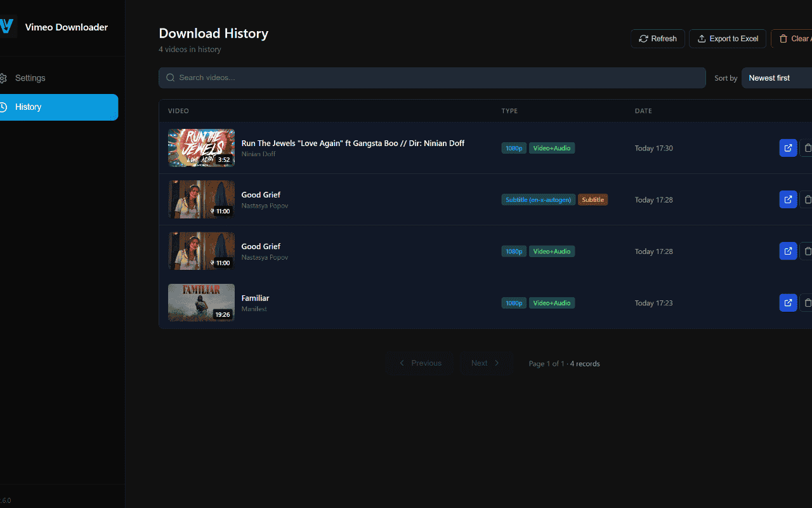Delete the Run The Jewels history entry
Image resolution: width=812 pixels, height=508 pixels.
[807, 148]
